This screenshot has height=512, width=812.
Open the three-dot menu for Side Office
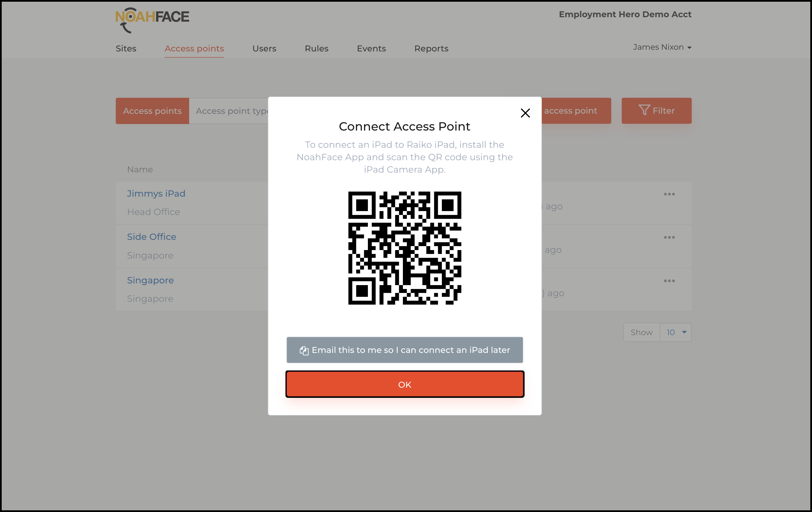[x=669, y=237]
